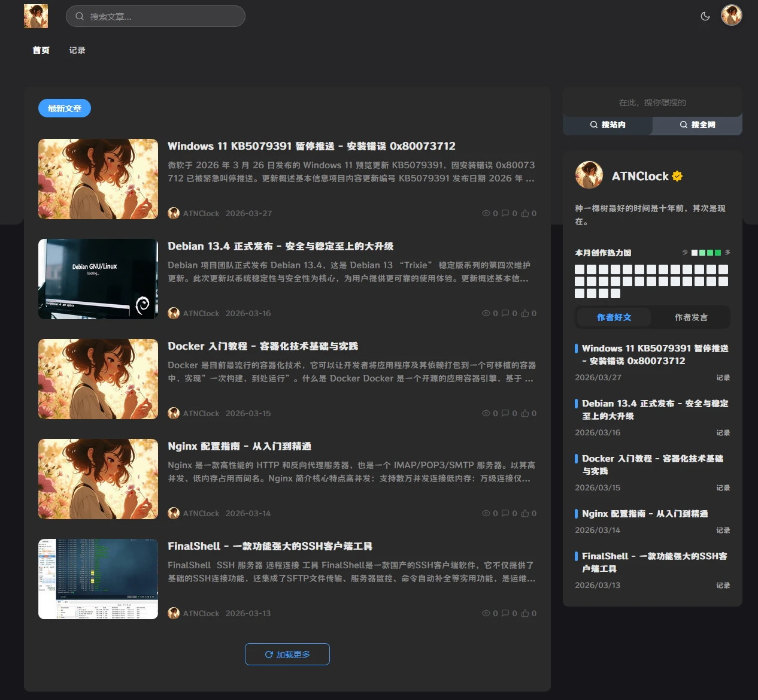This screenshot has width=758, height=700.
Task: Open the Windows 11 KB5079391 暂停推送 article title
Action: (x=311, y=146)
